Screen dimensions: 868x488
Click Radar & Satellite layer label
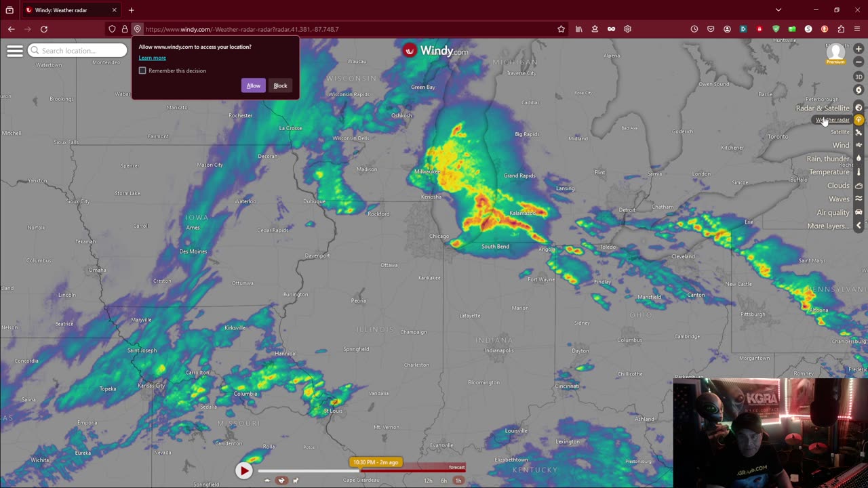click(x=823, y=108)
